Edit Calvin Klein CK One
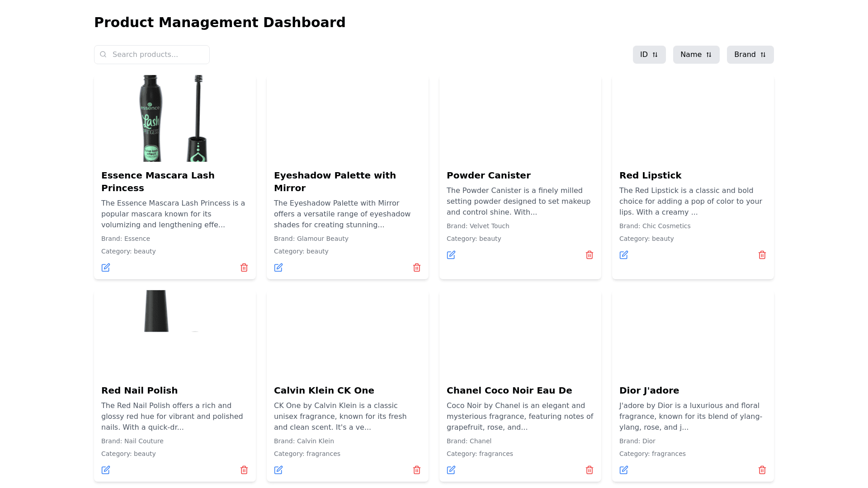 (x=278, y=470)
